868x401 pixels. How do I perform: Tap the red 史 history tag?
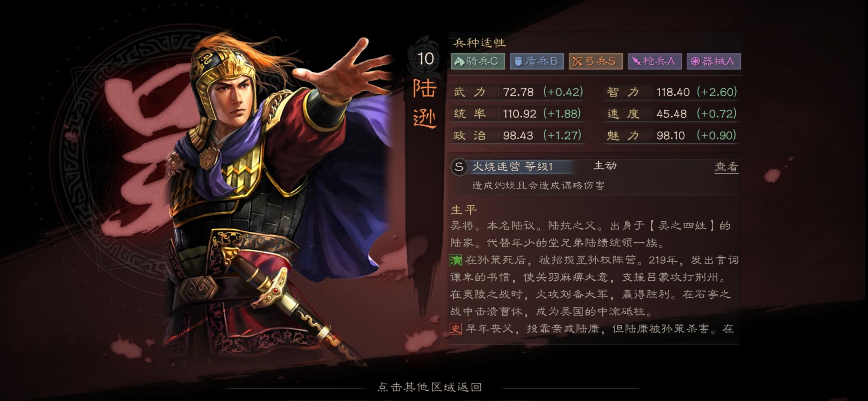click(x=456, y=329)
